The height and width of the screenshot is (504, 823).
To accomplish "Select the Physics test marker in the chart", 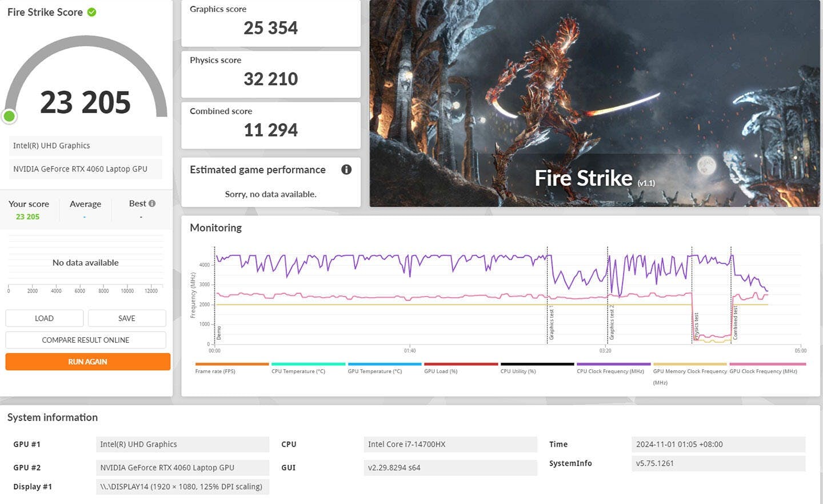I will tap(696, 326).
